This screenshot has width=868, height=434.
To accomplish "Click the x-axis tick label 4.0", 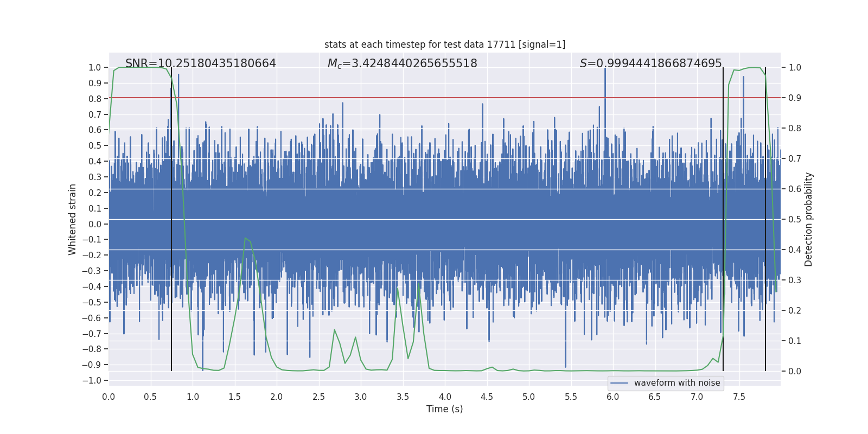I will point(445,397).
